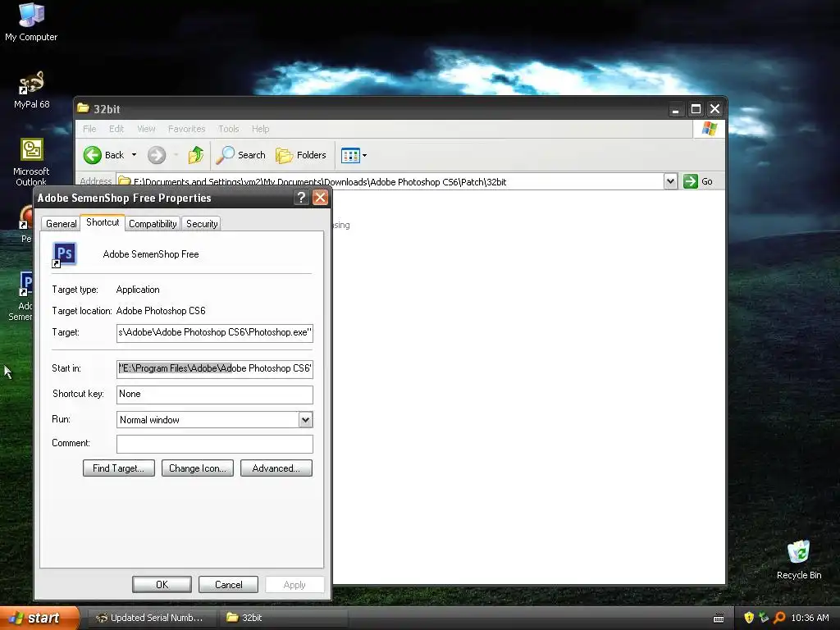The height and width of the screenshot is (630, 840).
Task: Open Microsoft Outlook desktop icon
Action: pyautogui.click(x=31, y=162)
